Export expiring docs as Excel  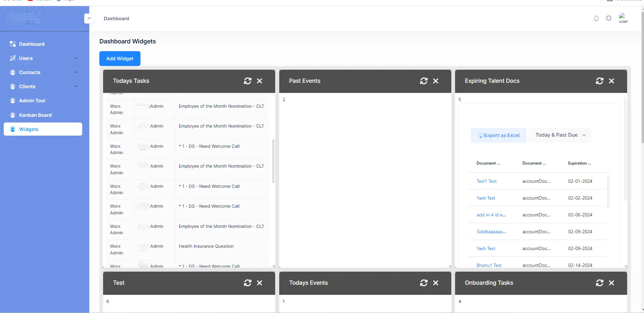498,135
